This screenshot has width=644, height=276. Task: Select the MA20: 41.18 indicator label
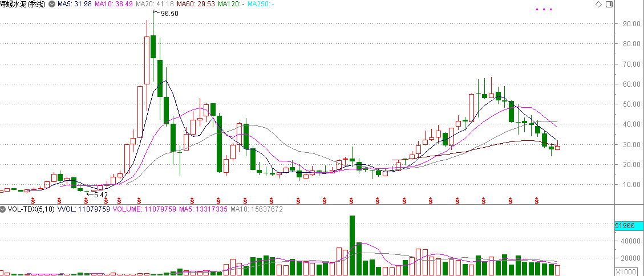[155, 4]
